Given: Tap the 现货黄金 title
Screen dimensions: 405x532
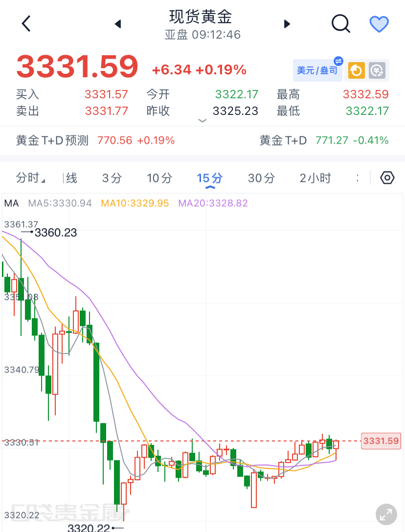Looking at the screenshot, I should coord(201,17).
